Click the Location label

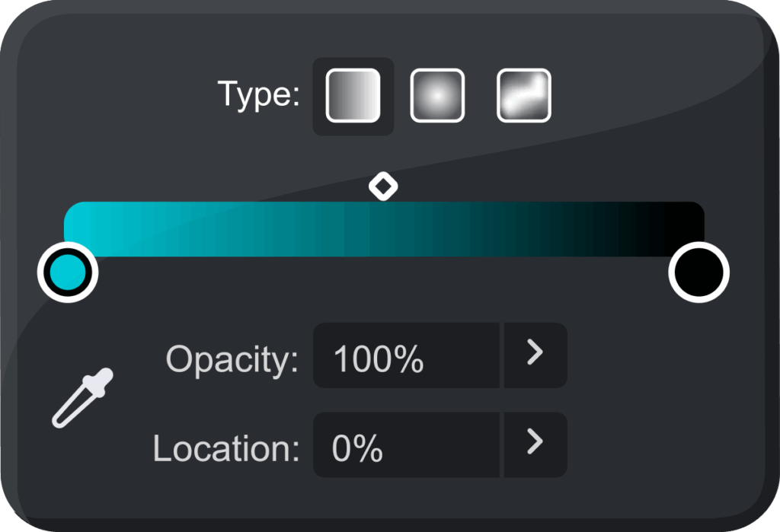click(226, 449)
